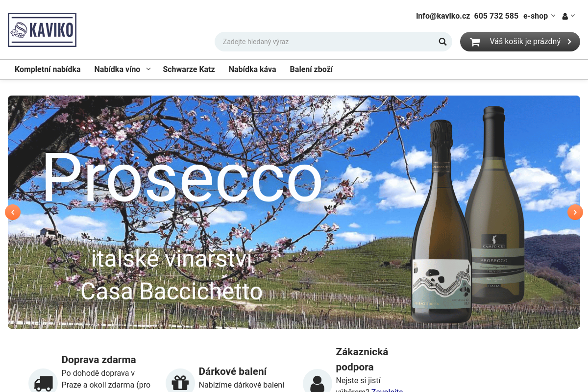
Task: Advance carousel with right orange arrow
Action: (575, 212)
